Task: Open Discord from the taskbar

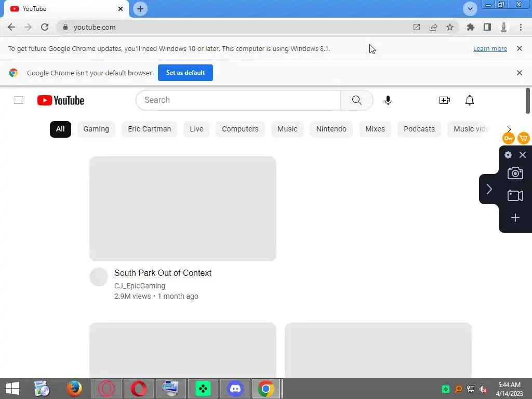Action: click(x=235, y=389)
